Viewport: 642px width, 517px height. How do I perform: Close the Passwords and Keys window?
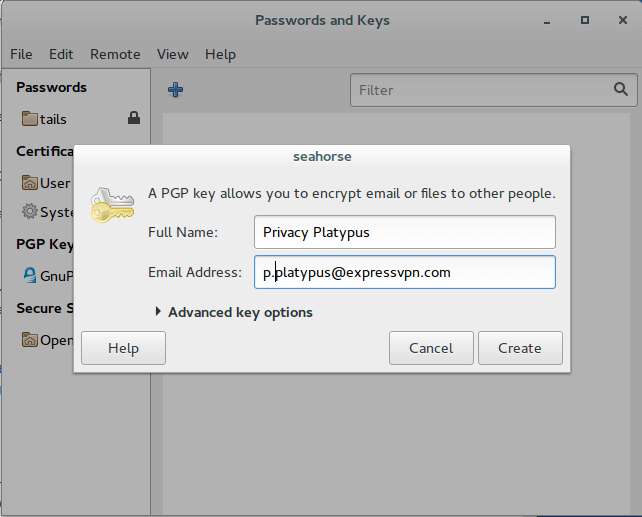(x=623, y=20)
